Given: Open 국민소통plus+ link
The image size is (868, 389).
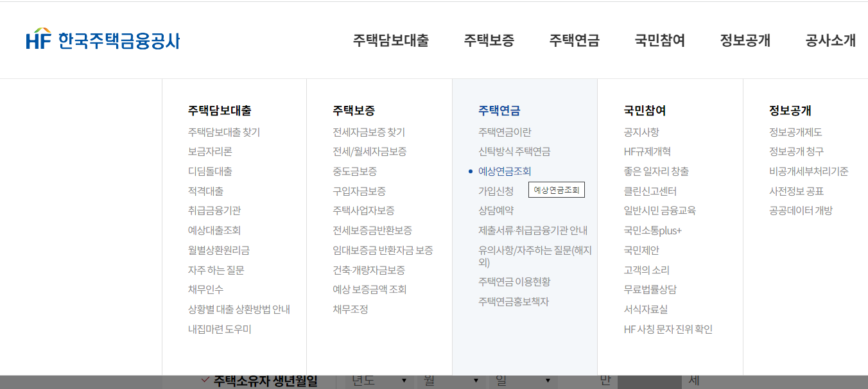Looking at the screenshot, I should pyautogui.click(x=652, y=230).
